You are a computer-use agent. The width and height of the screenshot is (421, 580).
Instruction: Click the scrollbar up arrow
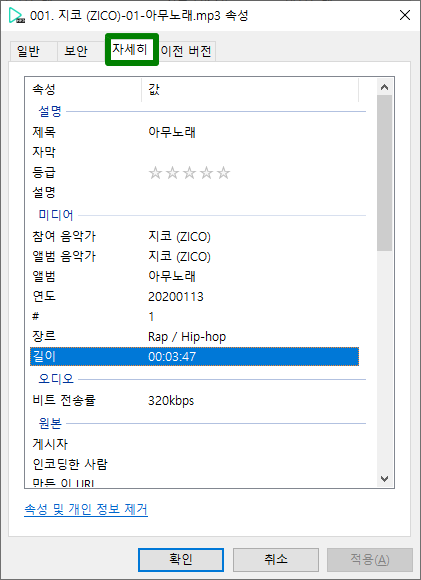click(x=385, y=87)
